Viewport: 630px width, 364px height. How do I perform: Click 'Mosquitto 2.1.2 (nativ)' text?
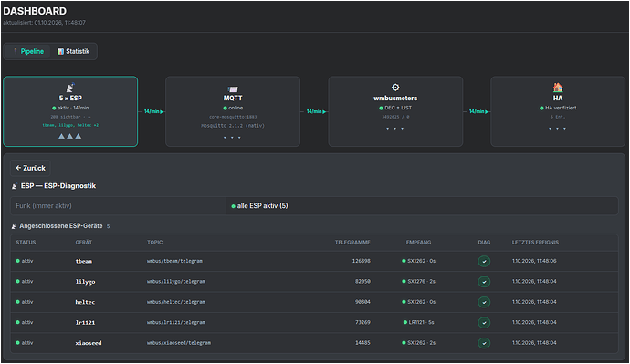(x=233, y=126)
